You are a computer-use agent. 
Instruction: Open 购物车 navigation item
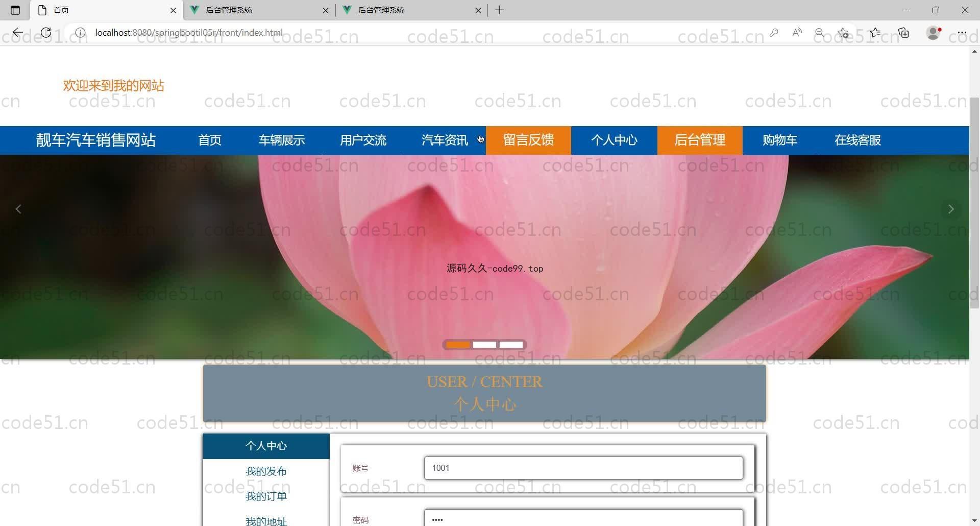(780, 140)
